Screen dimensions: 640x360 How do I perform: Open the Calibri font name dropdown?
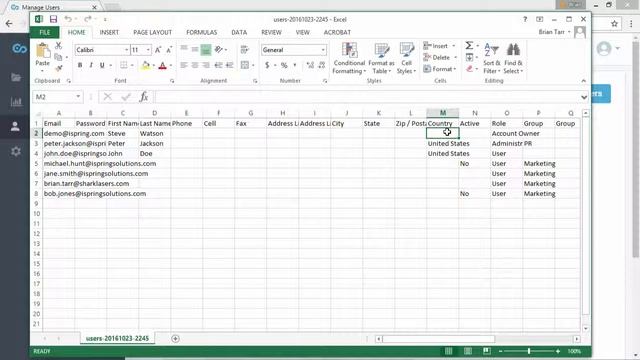(127, 50)
